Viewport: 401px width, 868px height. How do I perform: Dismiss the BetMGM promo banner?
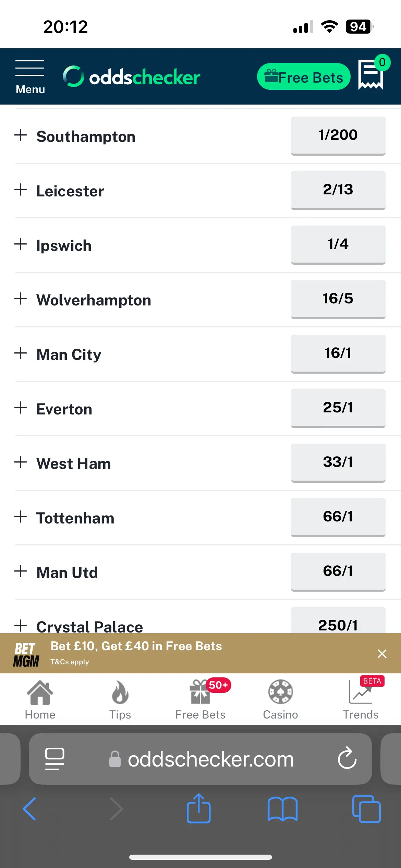tap(382, 654)
